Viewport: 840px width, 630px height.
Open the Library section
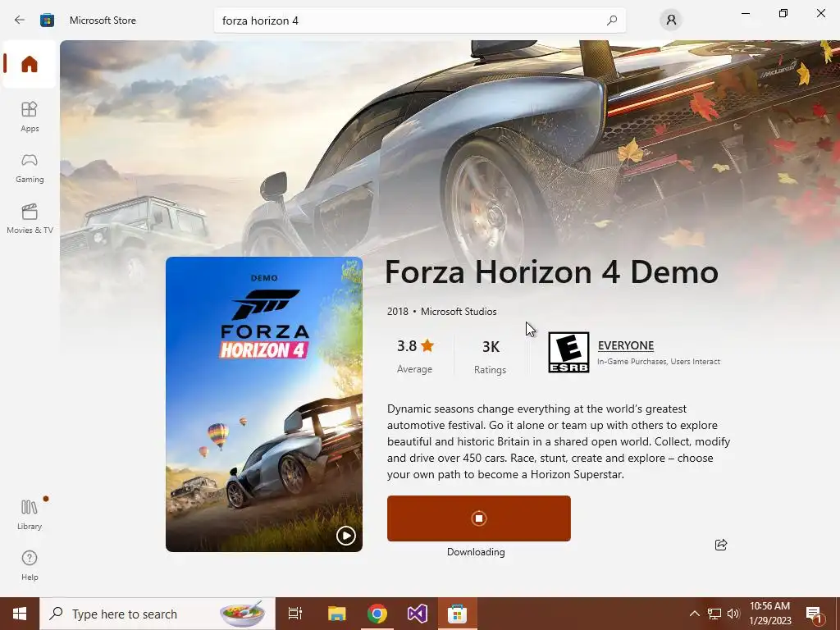click(30, 514)
